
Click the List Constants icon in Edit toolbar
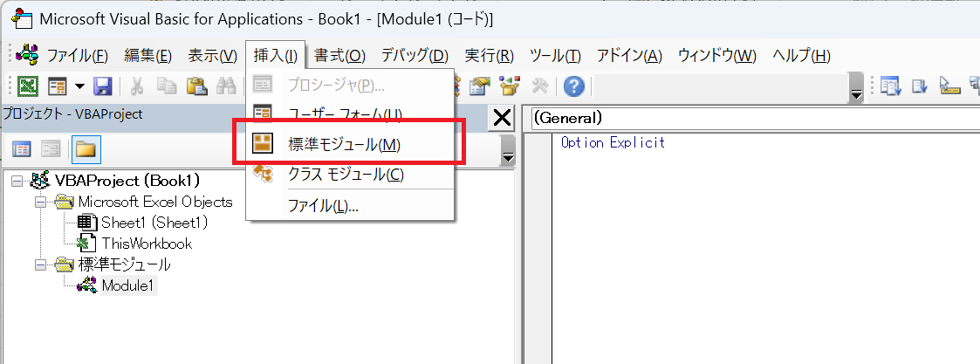[x=920, y=86]
